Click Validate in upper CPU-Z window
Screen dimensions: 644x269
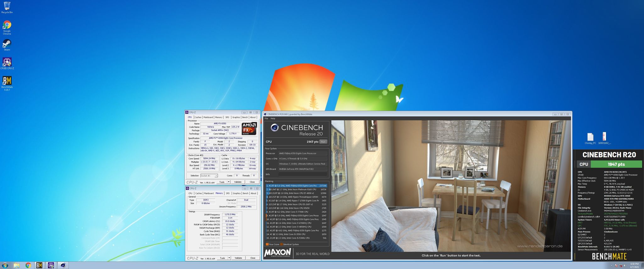point(238,182)
